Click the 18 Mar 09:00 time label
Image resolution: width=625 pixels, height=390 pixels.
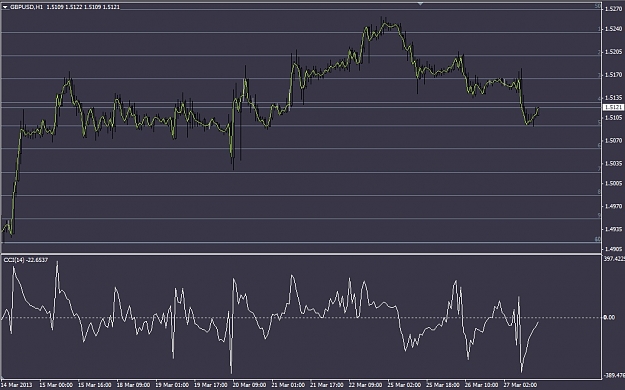point(133,385)
